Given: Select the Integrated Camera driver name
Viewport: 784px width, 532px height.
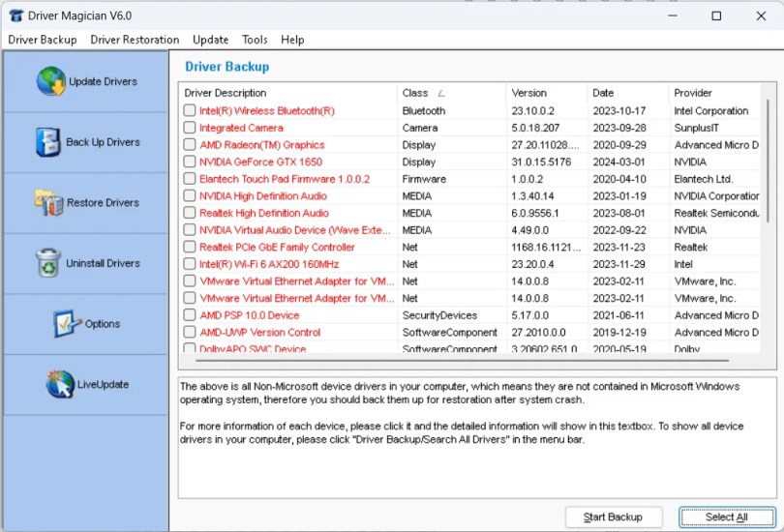Looking at the screenshot, I should (x=241, y=128).
